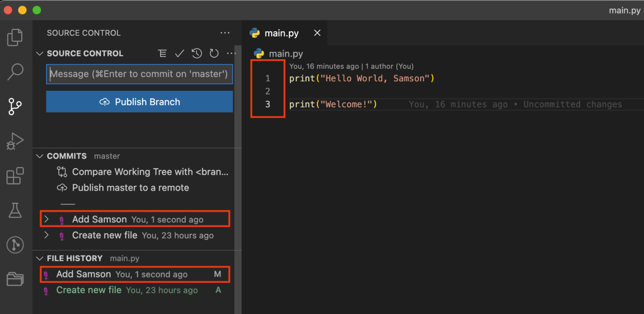Screen dimensions: 644x314
Task: Toggle the Remote Explorer folder icon
Action: click(x=15, y=279)
